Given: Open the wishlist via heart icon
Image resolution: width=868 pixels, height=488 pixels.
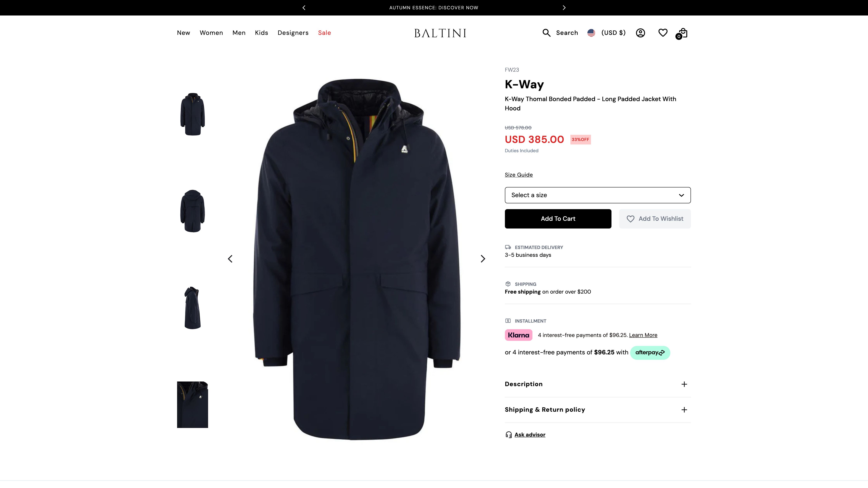Looking at the screenshot, I should pyautogui.click(x=663, y=33).
